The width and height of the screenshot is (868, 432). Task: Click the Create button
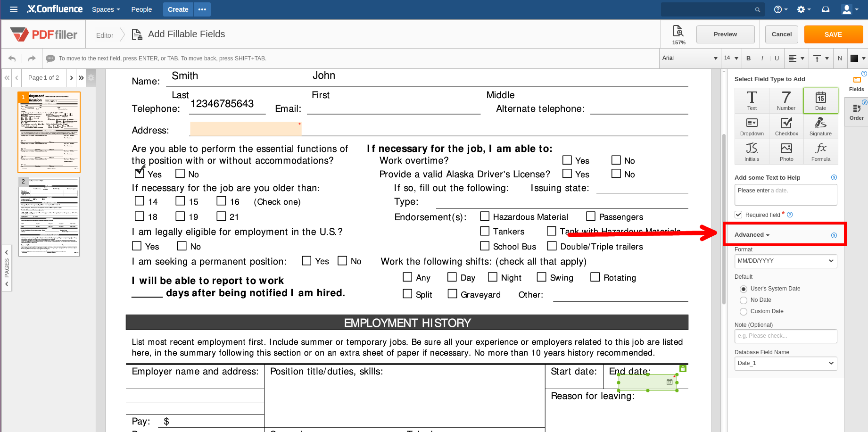pyautogui.click(x=178, y=9)
